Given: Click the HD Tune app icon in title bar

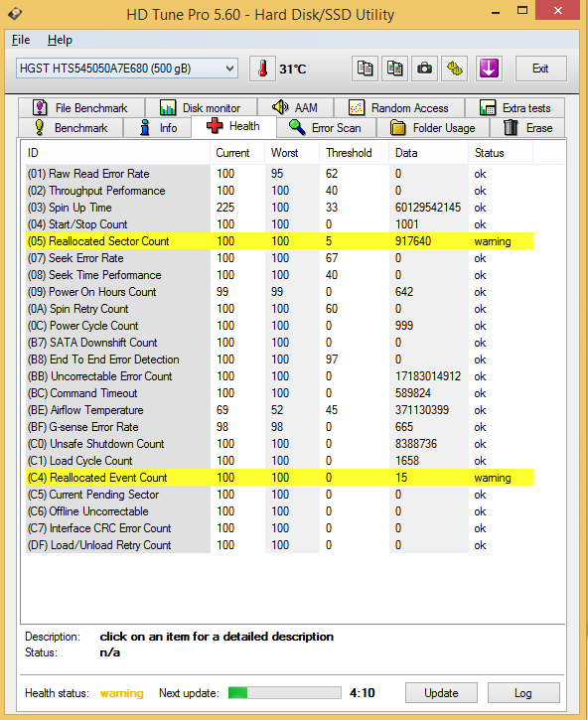Looking at the screenshot, I should pyautogui.click(x=15, y=14).
